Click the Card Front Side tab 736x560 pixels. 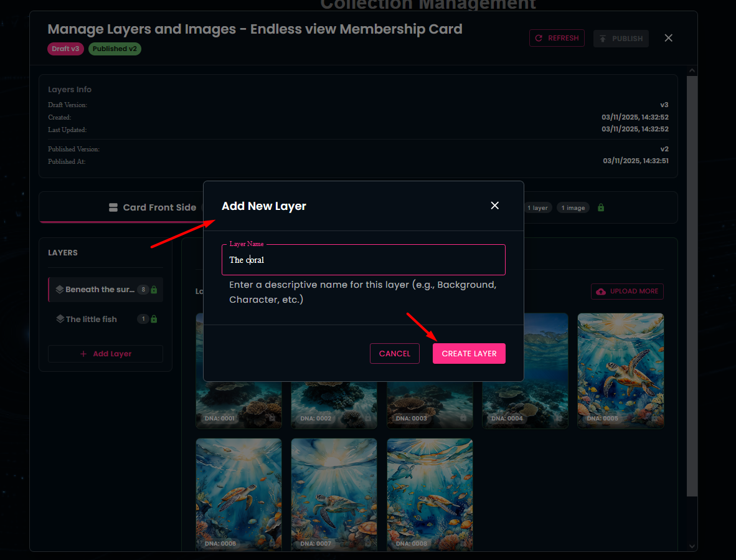(153, 207)
